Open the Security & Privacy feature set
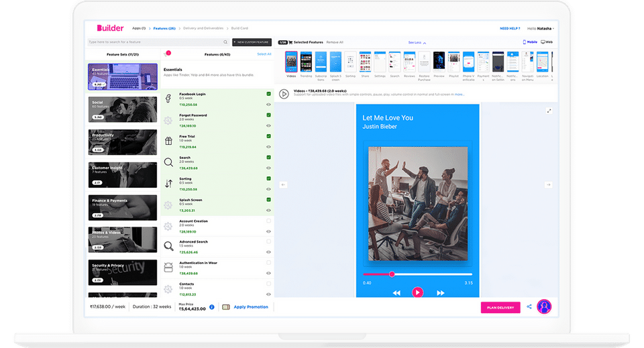This screenshot has width=644, height=348. pos(122,272)
